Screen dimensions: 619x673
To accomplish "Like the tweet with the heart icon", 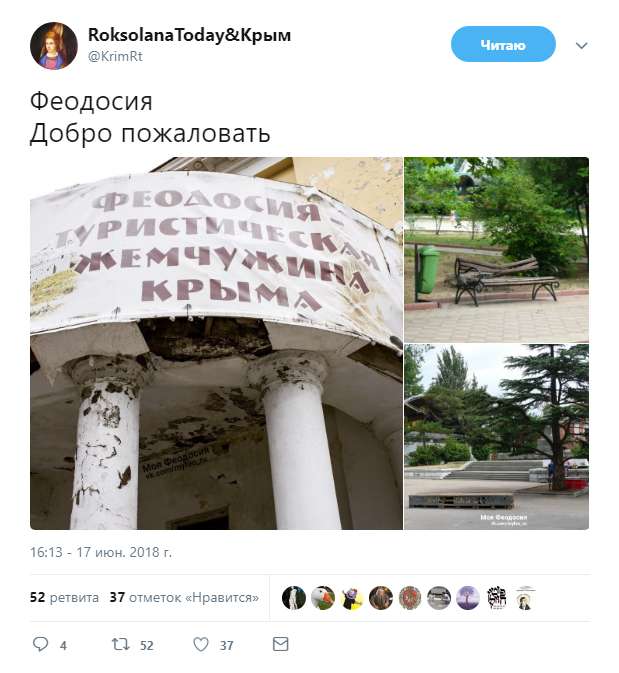I will pos(201,644).
